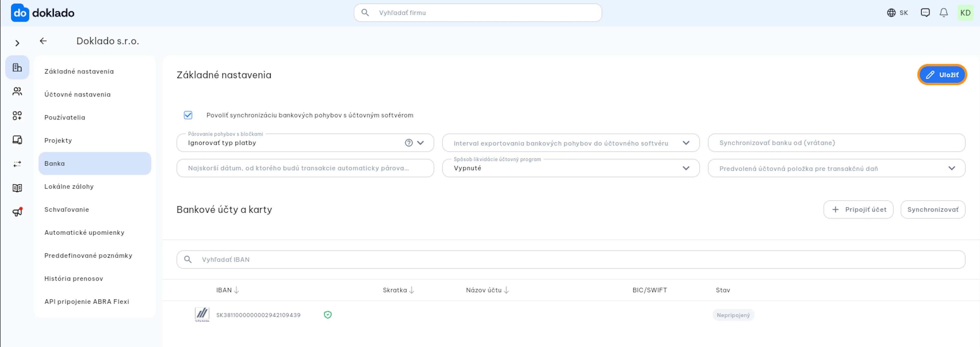Click the Vyhľadať IBAN search field
The image size is (980, 347).
point(571,259)
